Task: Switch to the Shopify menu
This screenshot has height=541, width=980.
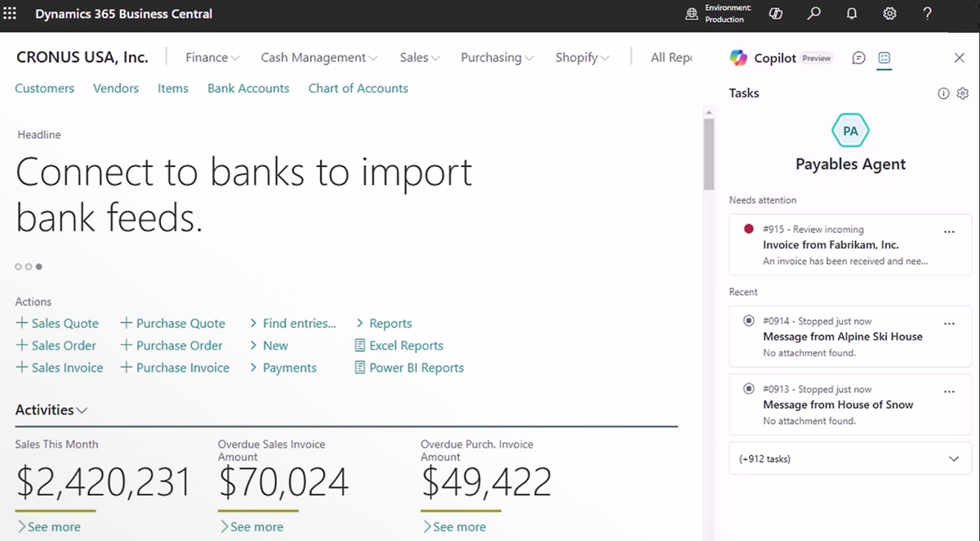Action: point(581,57)
